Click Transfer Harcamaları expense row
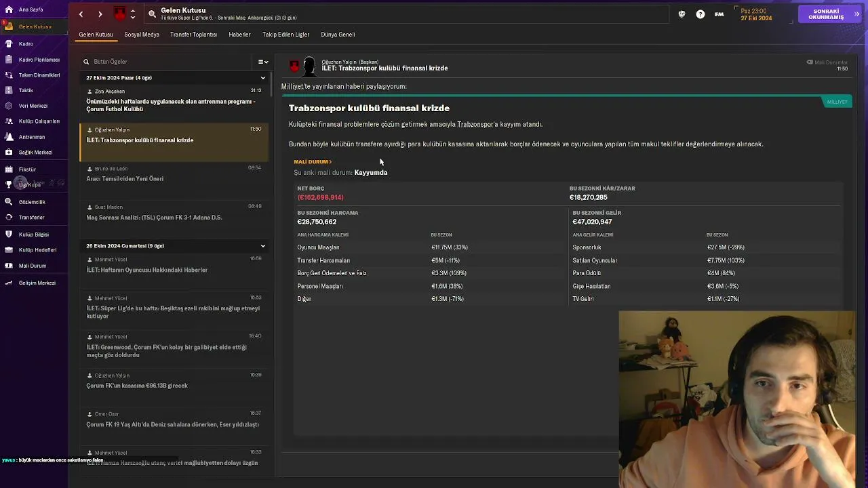 431,260
